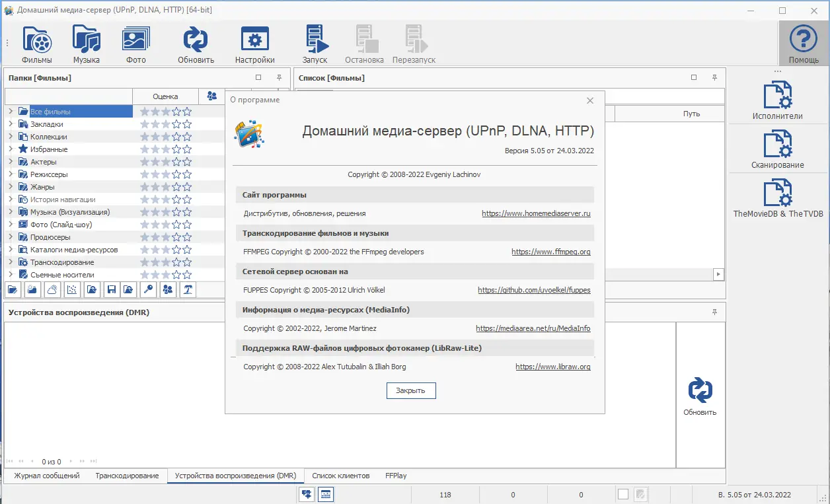The width and height of the screenshot is (830, 504).
Task: Expand the Актеры tree node
Action: [x=11, y=162]
